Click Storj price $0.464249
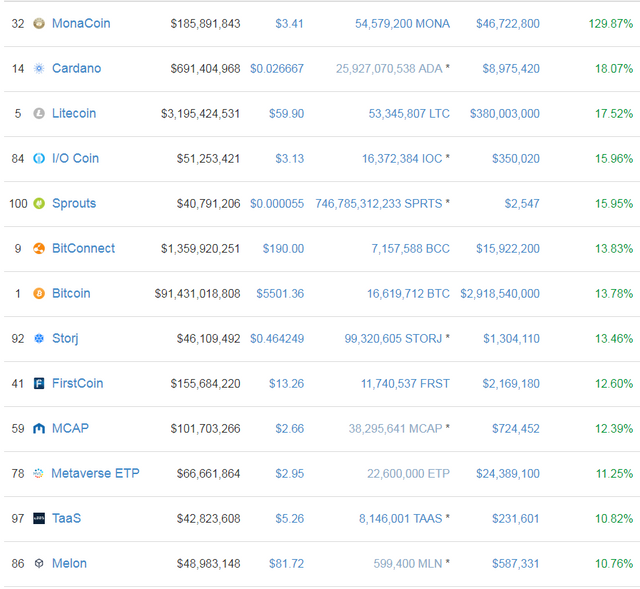The height and width of the screenshot is (589, 640). click(x=277, y=338)
